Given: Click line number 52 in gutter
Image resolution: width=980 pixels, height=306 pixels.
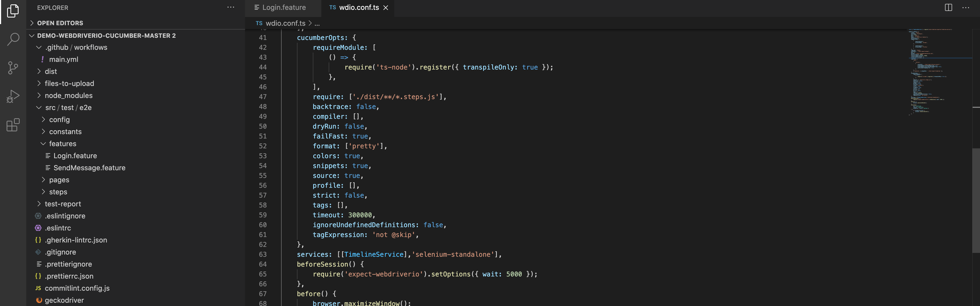Looking at the screenshot, I should [262, 146].
